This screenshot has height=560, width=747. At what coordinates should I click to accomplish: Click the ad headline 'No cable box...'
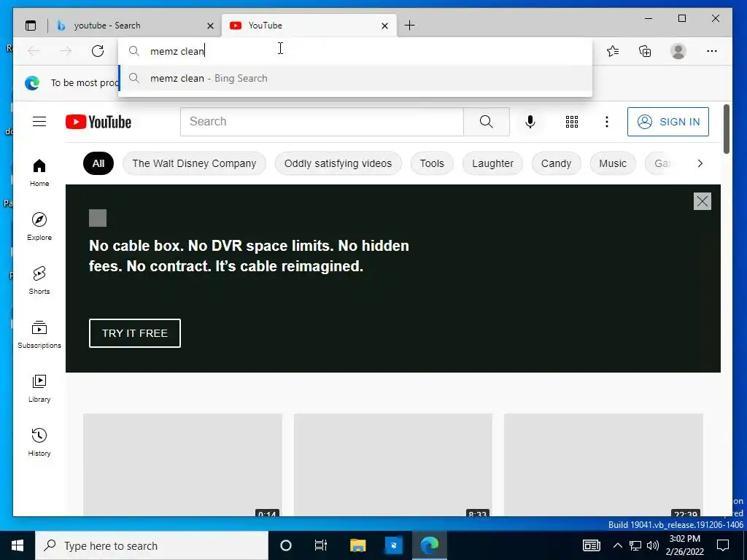tap(249, 256)
